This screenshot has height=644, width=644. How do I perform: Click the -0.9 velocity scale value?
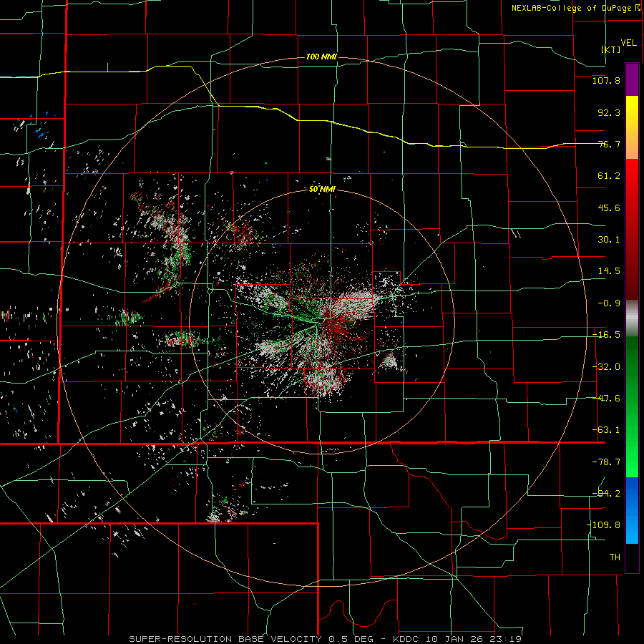[609, 303]
